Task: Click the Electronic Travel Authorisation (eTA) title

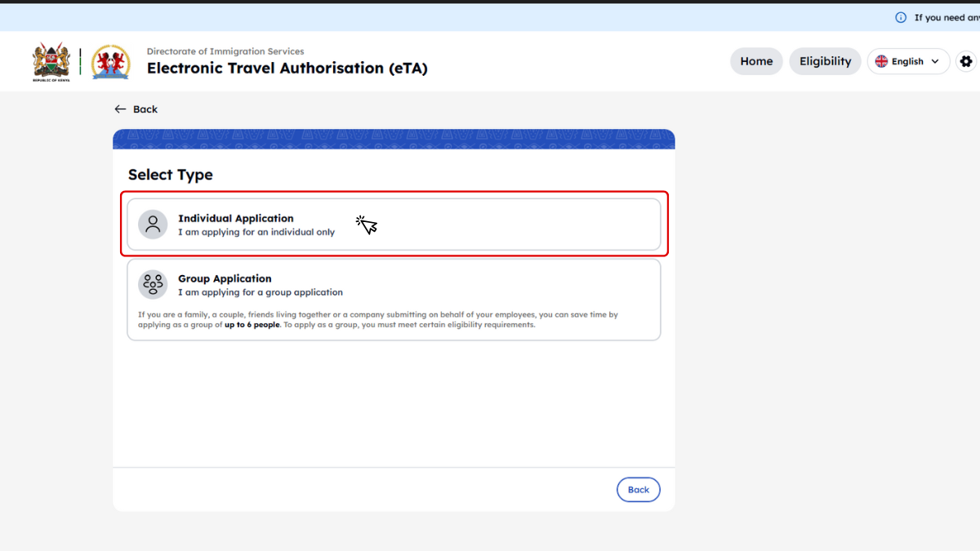Action: [287, 69]
